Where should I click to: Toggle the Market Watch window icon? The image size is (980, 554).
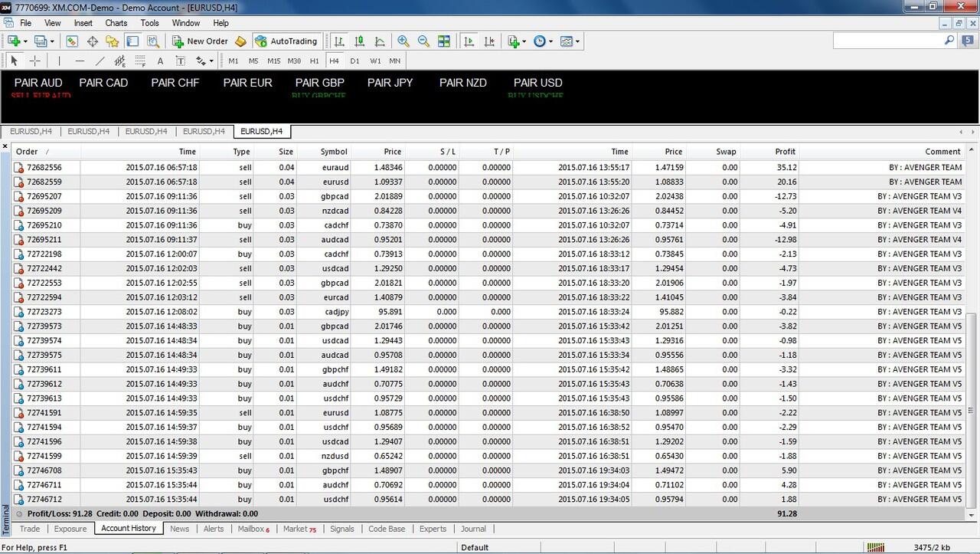(x=73, y=41)
